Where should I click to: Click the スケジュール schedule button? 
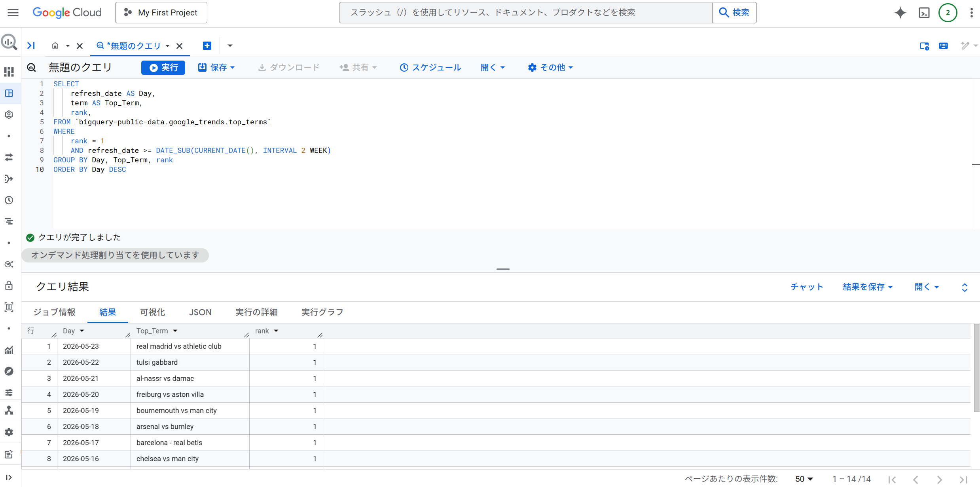click(x=430, y=68)
